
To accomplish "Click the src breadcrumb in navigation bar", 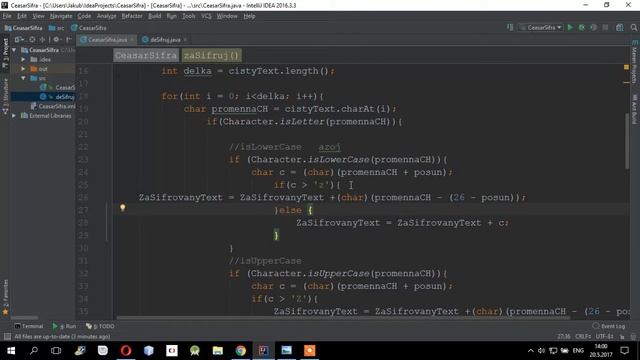I will 57,28.
